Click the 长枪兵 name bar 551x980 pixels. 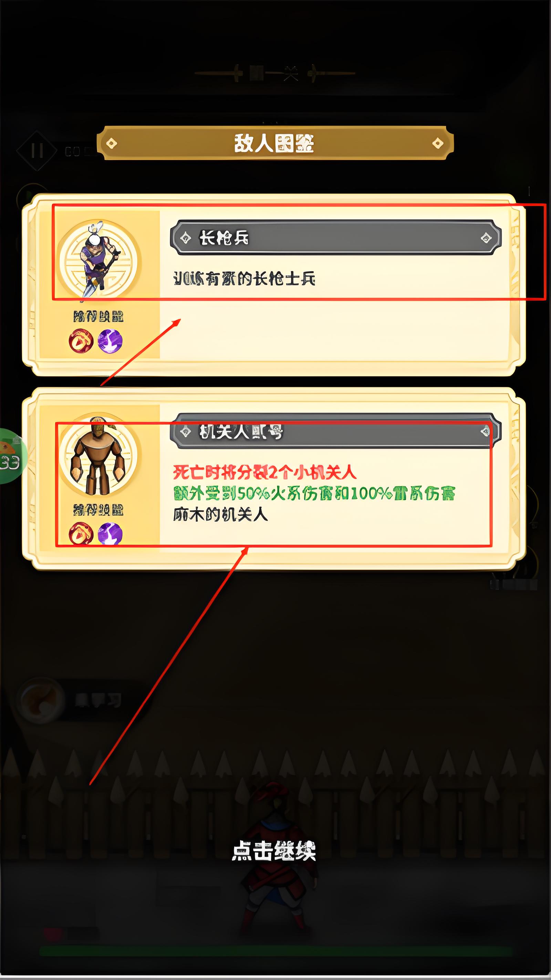335,238
